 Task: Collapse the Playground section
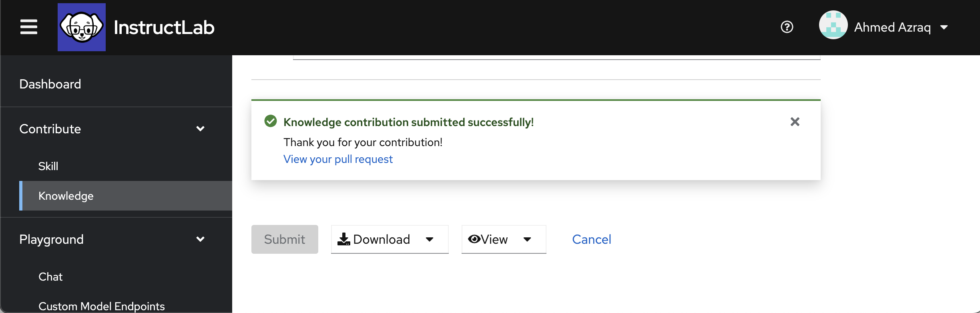pos(201,239)
